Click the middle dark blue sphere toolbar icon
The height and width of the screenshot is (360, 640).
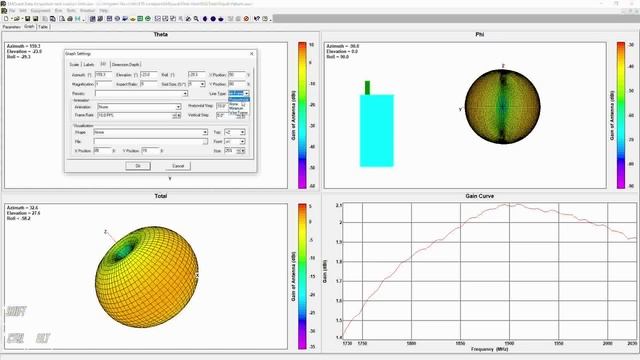click(x=213, y=19)
